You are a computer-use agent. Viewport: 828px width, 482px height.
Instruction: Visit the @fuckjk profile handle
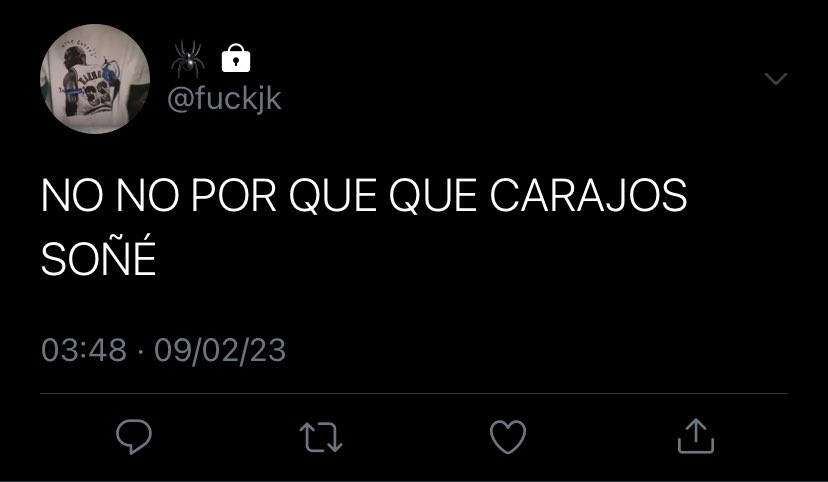pyautogui.click(x=224, y=99)
